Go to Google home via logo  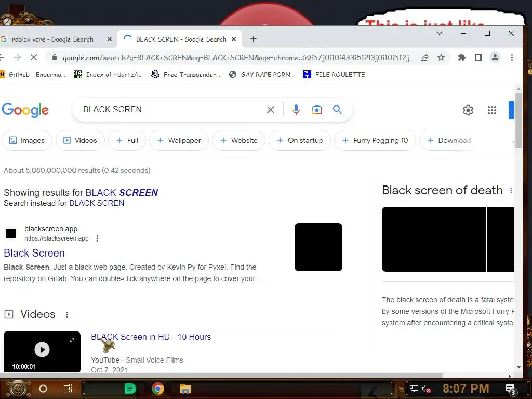click(x=25, y=110)
